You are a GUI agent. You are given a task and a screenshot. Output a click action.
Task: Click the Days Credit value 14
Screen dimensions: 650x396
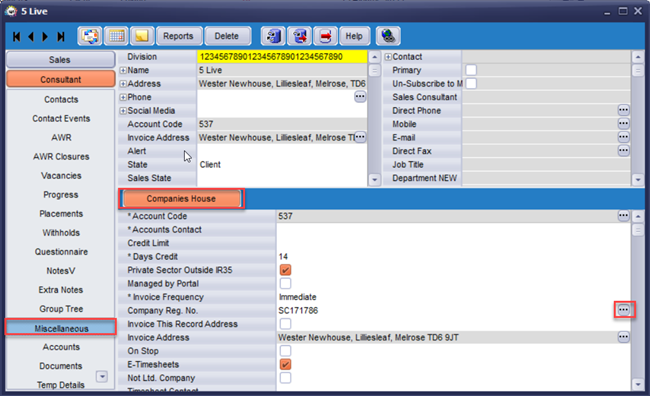tap(283, 257)
